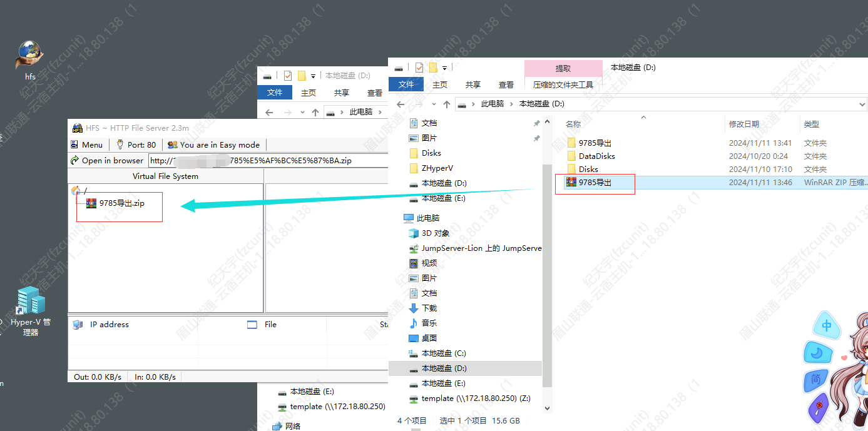Click Open in browser in HFS

(107, 161)
